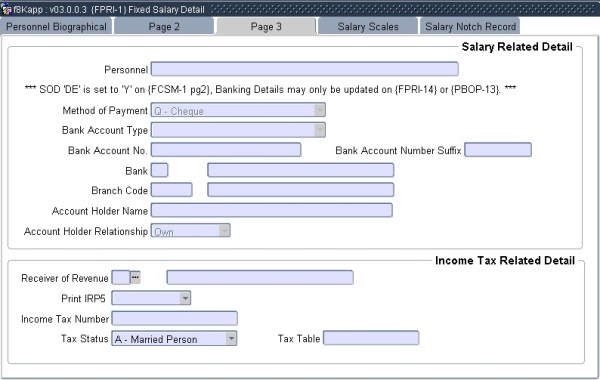
Task: Click the Salary Related Detail heading
Action: coord(517,47)
